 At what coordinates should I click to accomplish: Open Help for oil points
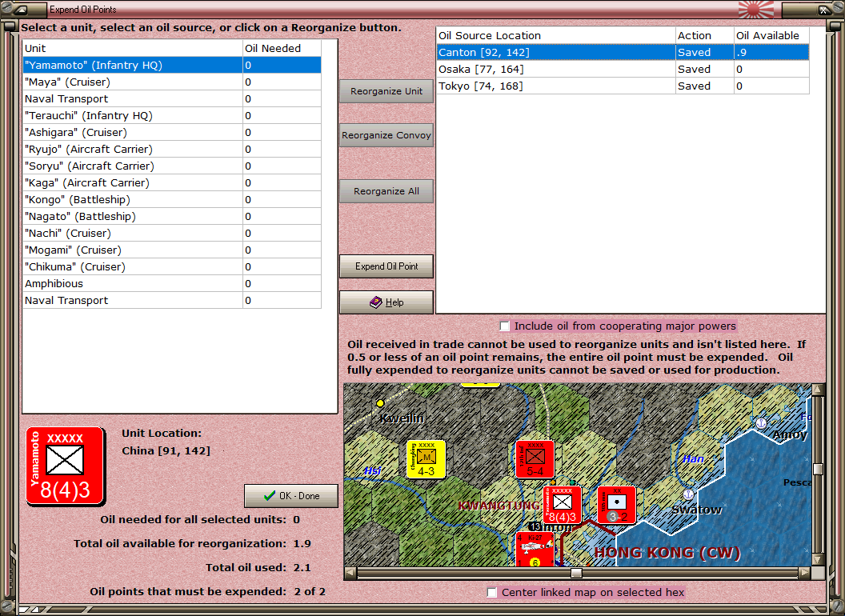click(386, 302)
